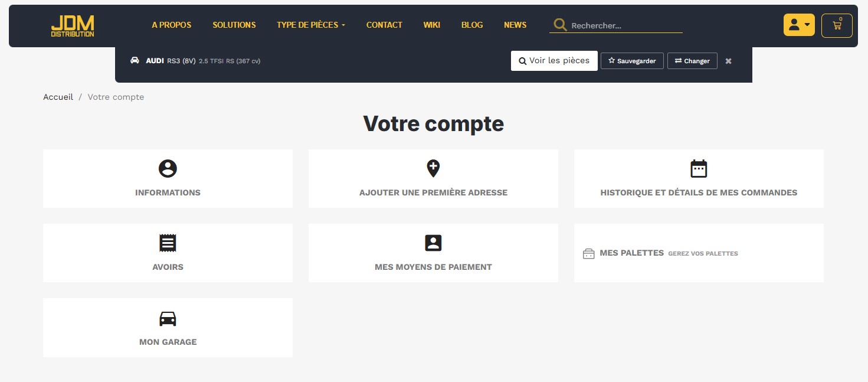Open the user account dropdown button
This screenshot has width=868, height=382.
point(798,25)
